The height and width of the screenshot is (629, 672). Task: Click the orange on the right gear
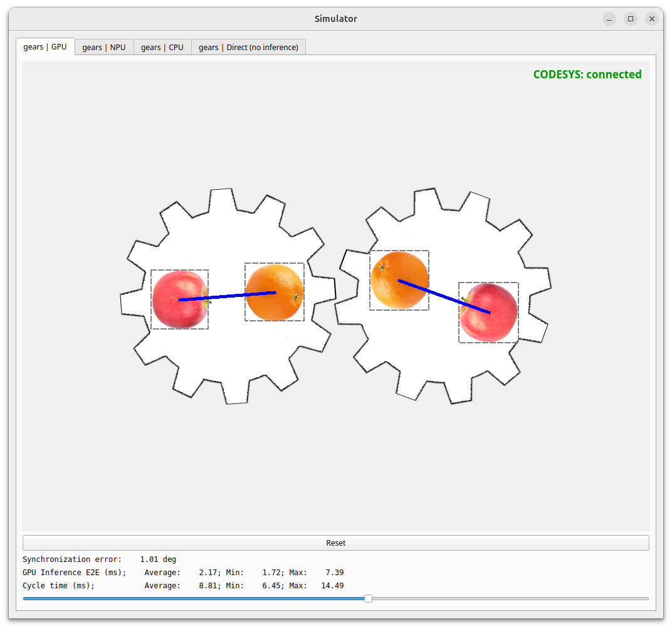pos(399,280)
